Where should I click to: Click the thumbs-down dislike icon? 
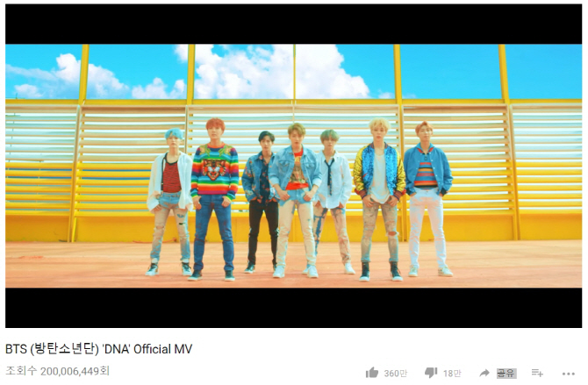coord(431,373)
